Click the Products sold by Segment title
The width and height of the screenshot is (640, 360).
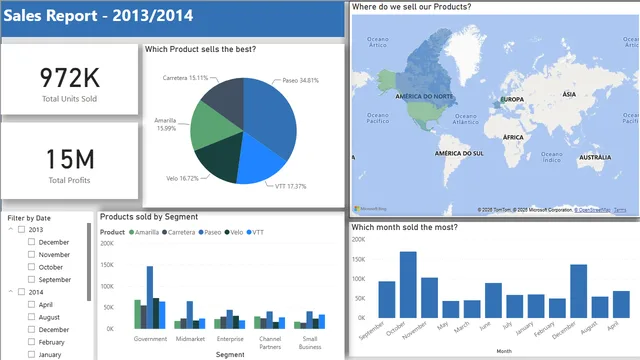(149, 217)
